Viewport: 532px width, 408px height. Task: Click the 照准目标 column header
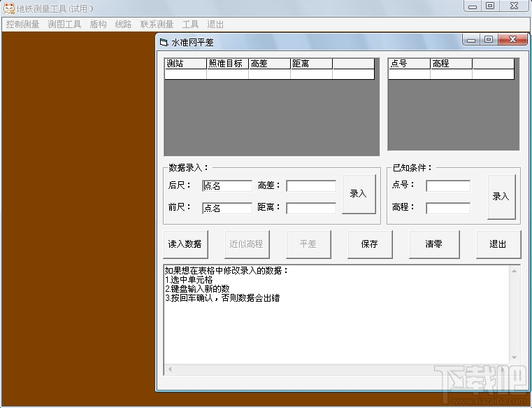[x=227, y=64]
